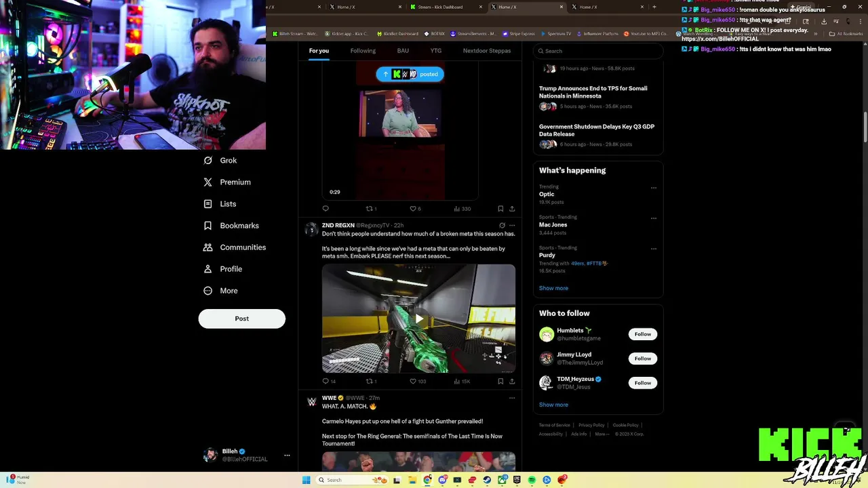Open Steam from the taskbar

point(487,480)
